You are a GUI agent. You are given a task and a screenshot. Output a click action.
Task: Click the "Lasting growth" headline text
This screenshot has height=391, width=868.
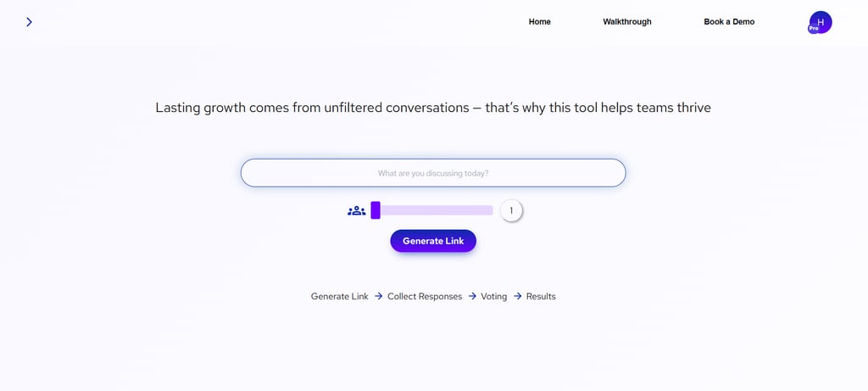[433, 108]
